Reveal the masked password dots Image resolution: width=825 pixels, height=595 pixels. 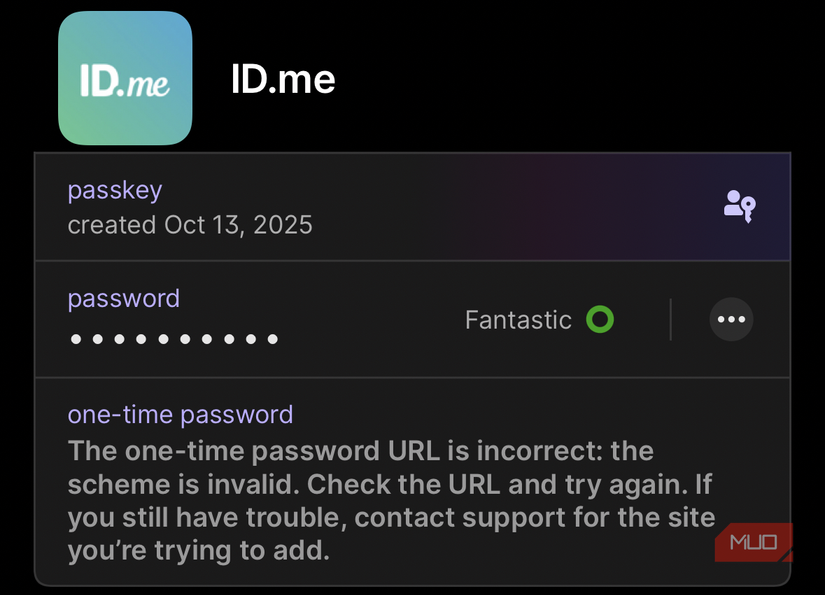(174, 339)
